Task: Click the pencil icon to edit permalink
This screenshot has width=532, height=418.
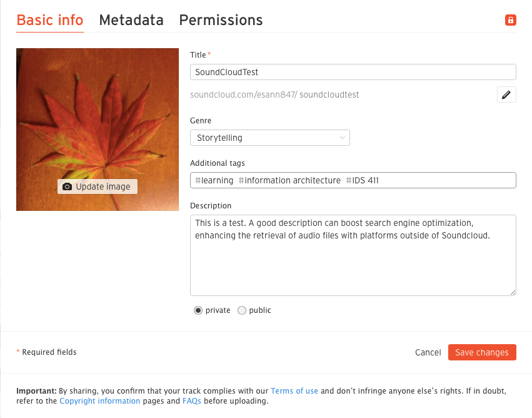Action: (x=506, y=94)
